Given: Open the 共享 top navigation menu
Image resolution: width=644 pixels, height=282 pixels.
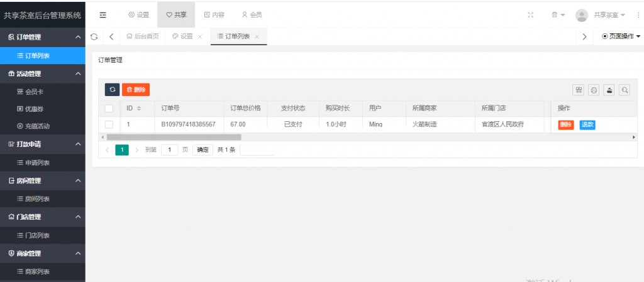Looking at the screenshot, I should point(176,14).
